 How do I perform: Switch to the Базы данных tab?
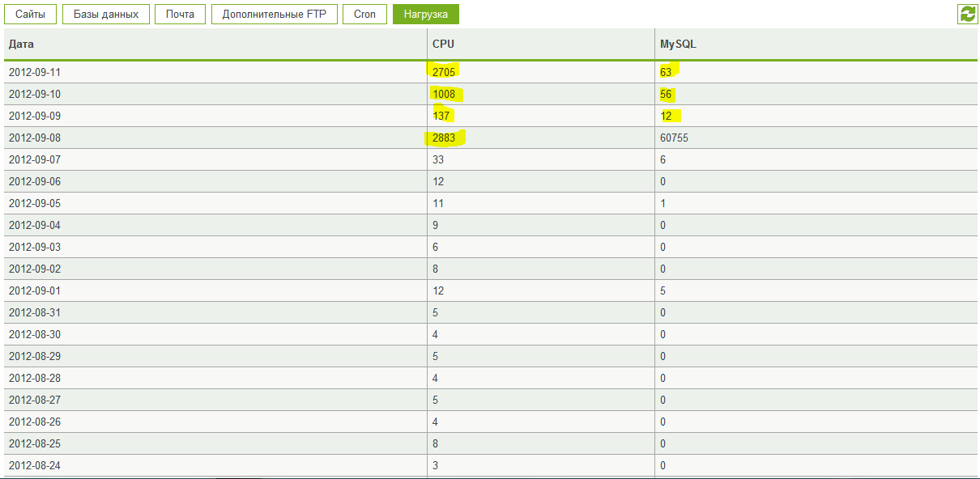[x=106, y=15]
